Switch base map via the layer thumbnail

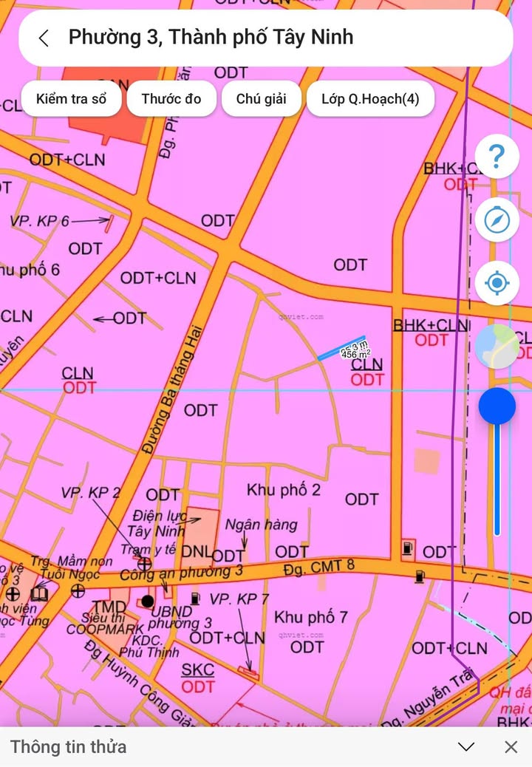[x=497, y=346]
